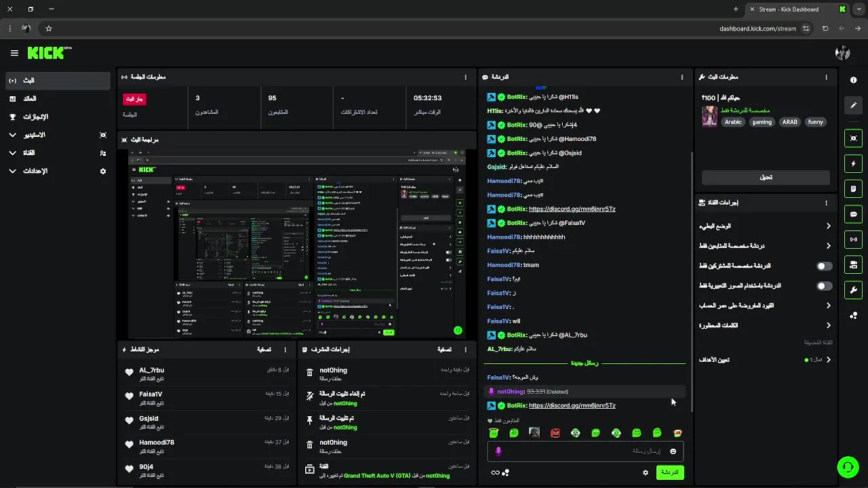
Task: Expand the Channel section in sidebar
Action: [58, 153]
